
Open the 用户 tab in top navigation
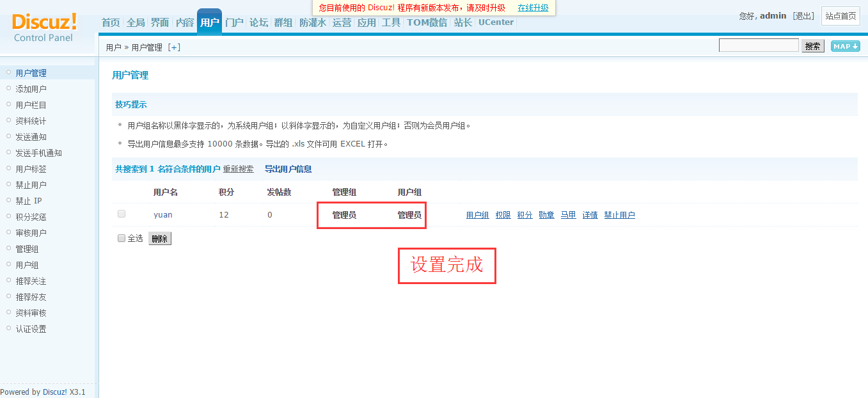coord(209,22)
